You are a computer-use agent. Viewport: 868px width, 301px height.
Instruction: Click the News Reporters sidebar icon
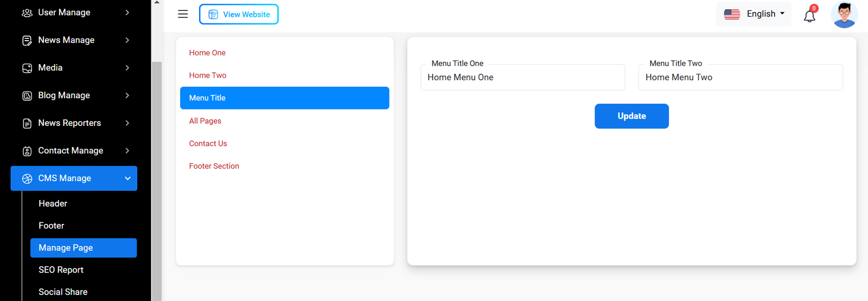27,124
